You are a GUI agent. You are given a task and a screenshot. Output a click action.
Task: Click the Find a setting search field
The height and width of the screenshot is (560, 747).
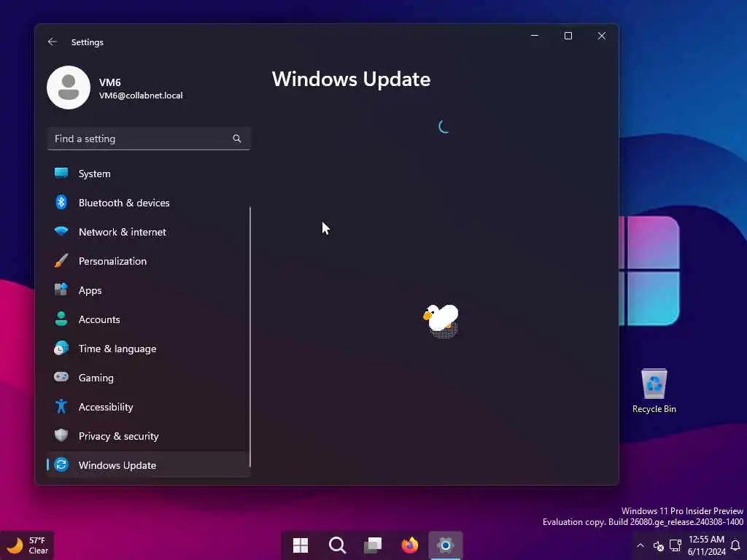tap(149, 139)
